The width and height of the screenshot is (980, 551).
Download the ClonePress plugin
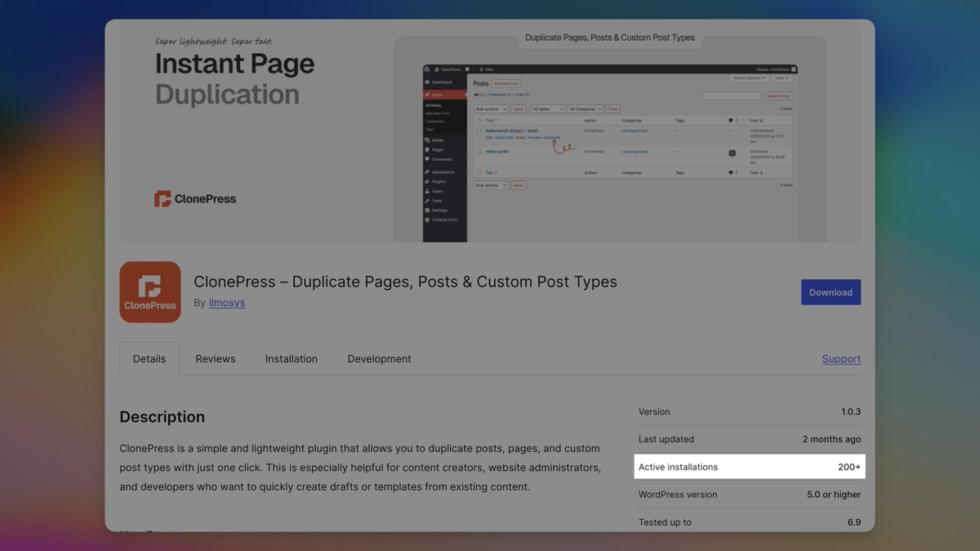click(x=831, y=292)
